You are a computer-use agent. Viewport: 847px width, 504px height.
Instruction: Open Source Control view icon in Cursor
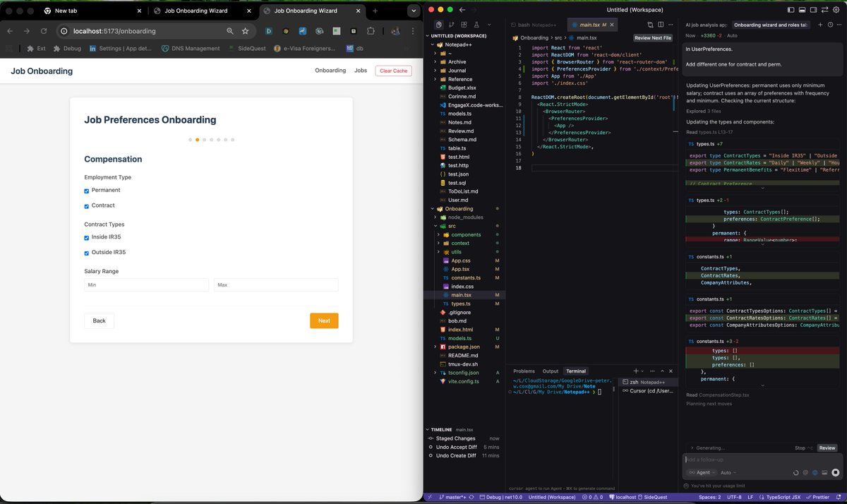[451, 25]
